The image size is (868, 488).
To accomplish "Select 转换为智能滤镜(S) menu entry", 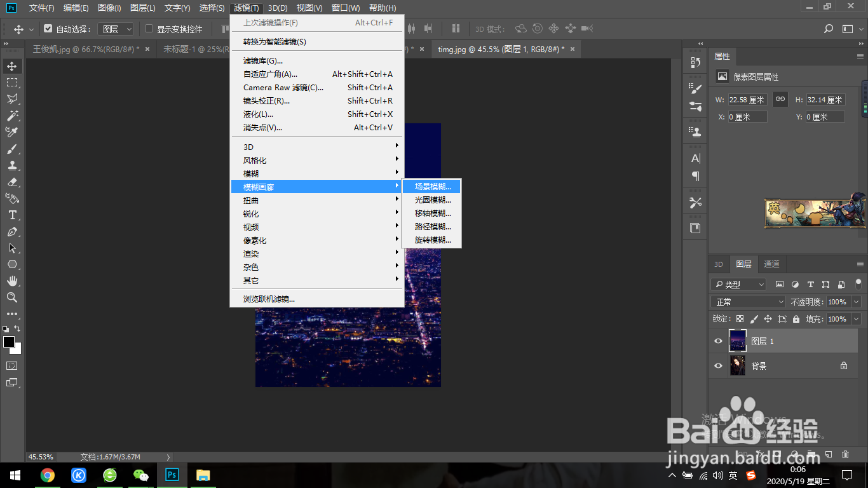I will coord(317,42).
